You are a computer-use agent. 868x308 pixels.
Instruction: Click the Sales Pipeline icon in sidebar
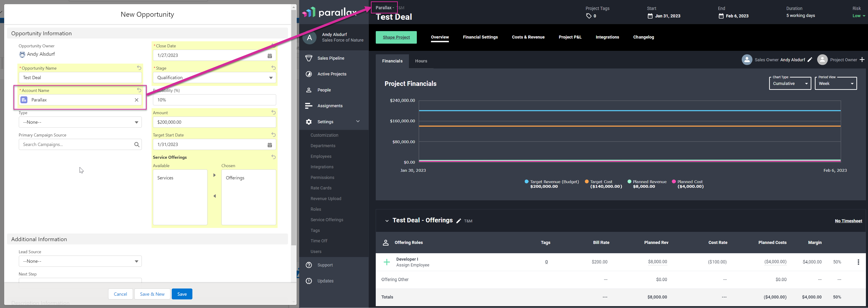[309, 58]
